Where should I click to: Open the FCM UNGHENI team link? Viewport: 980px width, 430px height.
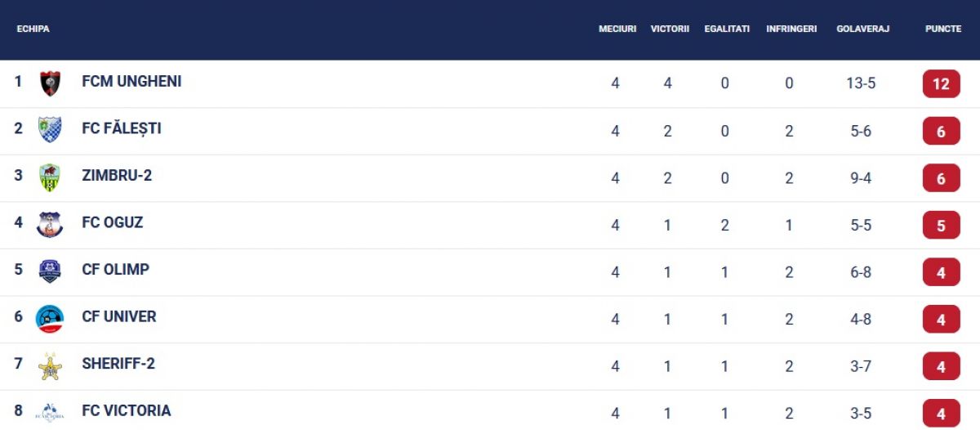(x=131, y=82)
